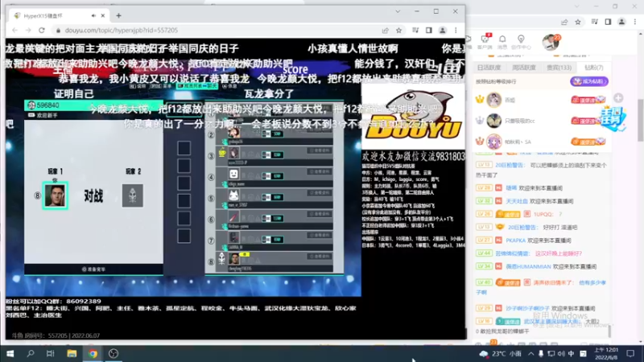View site info via the lock icon
Image resolution: width=644 pixels, height=362 pixels.
pyautogui.click(x=58, y=31)
